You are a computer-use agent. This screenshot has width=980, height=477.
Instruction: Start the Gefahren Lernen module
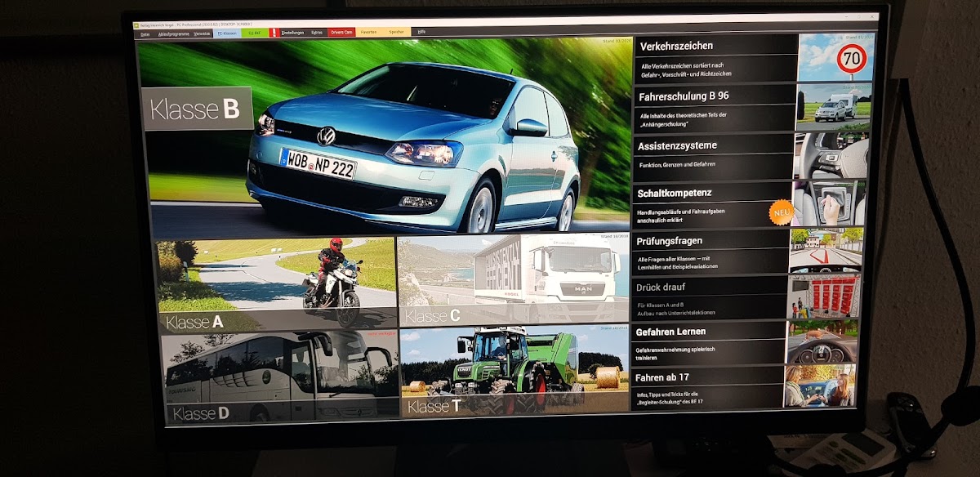pos(709,341)
